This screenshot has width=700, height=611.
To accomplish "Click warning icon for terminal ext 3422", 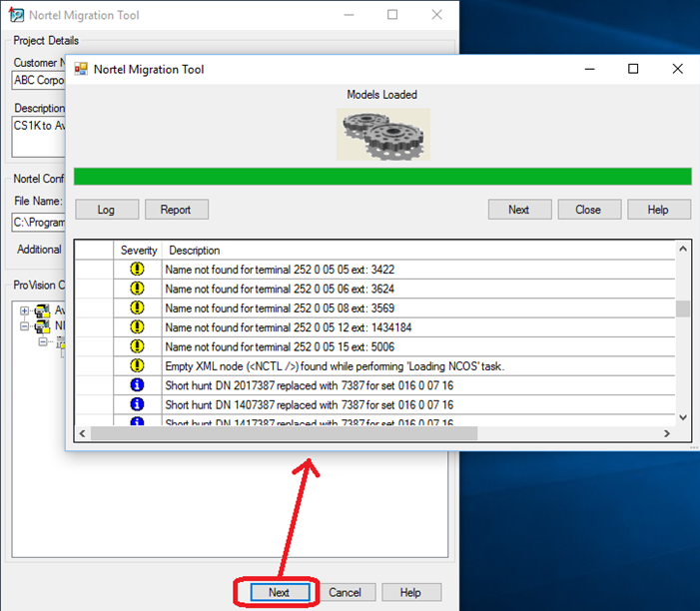I will [137, 270].
